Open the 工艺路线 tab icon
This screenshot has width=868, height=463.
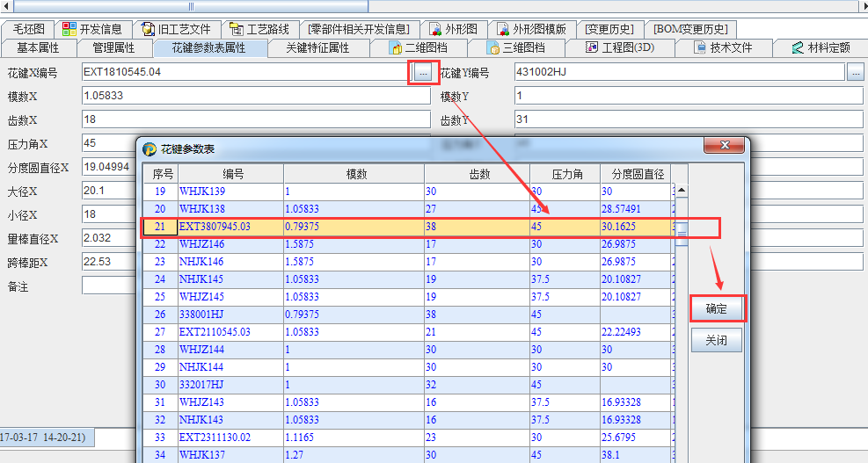237,29
